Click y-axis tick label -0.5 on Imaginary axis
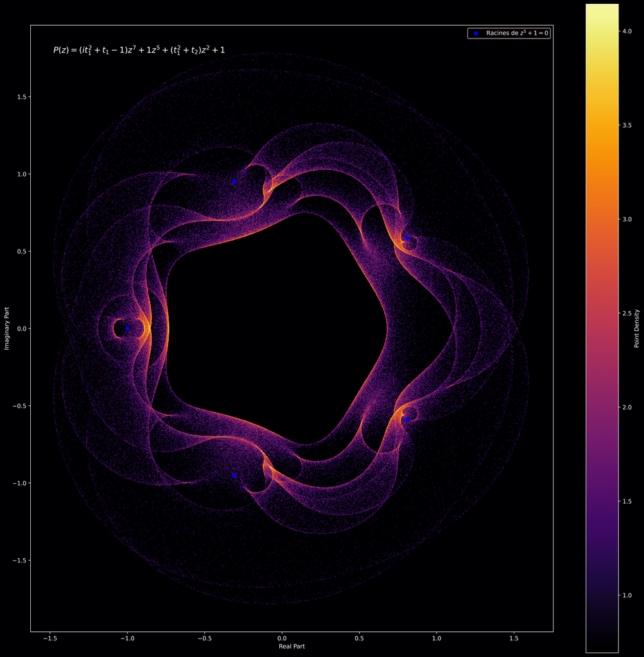Screen dimensions: 644x657 pos(19,406)
